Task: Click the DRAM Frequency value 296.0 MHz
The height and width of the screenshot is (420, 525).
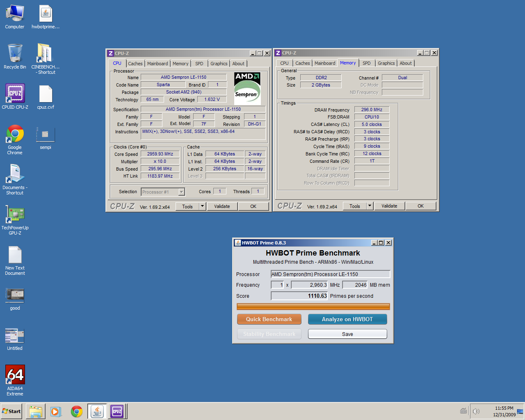Action: coord(372,110)
